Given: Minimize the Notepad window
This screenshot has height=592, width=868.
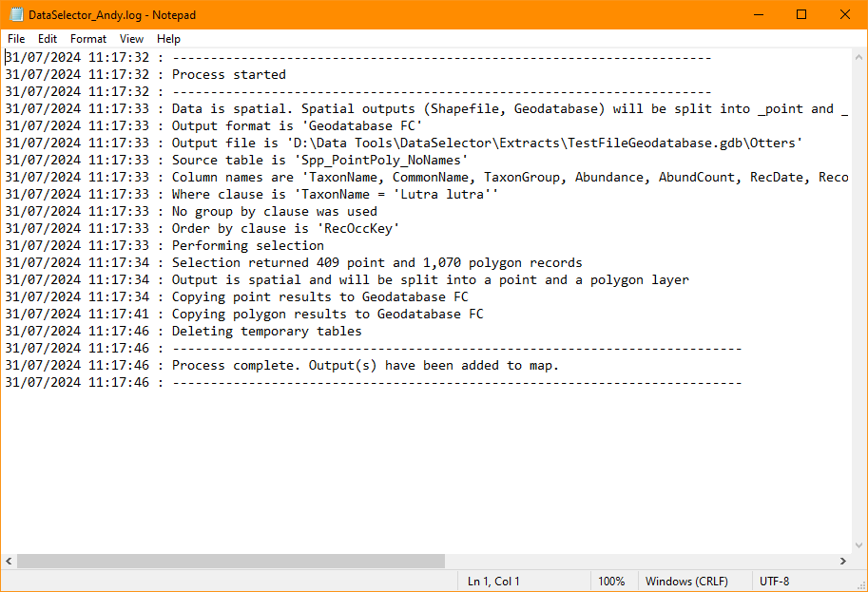Looking at the screenshot, I should [x=759, y=14].
